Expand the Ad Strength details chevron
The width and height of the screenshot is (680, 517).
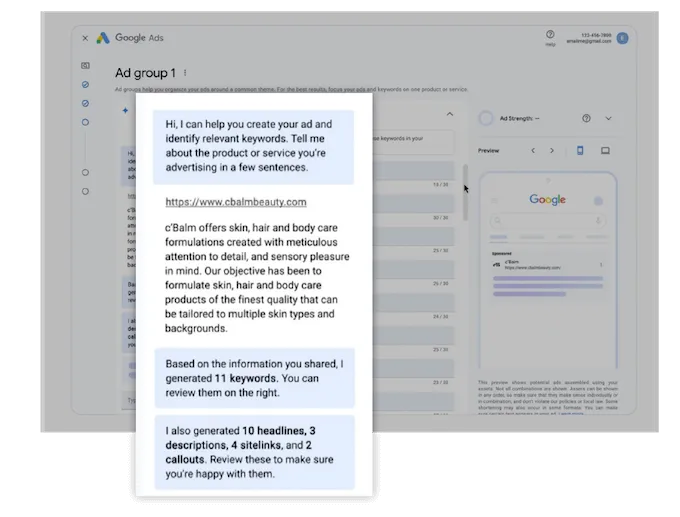tap(608, 118)
